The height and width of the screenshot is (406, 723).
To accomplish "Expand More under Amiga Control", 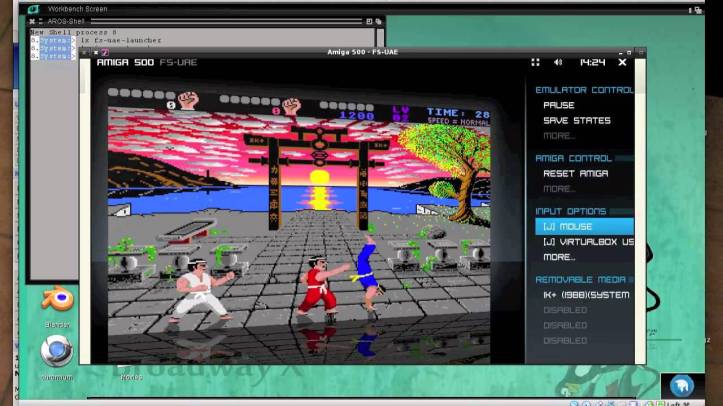I will [558, 188].
